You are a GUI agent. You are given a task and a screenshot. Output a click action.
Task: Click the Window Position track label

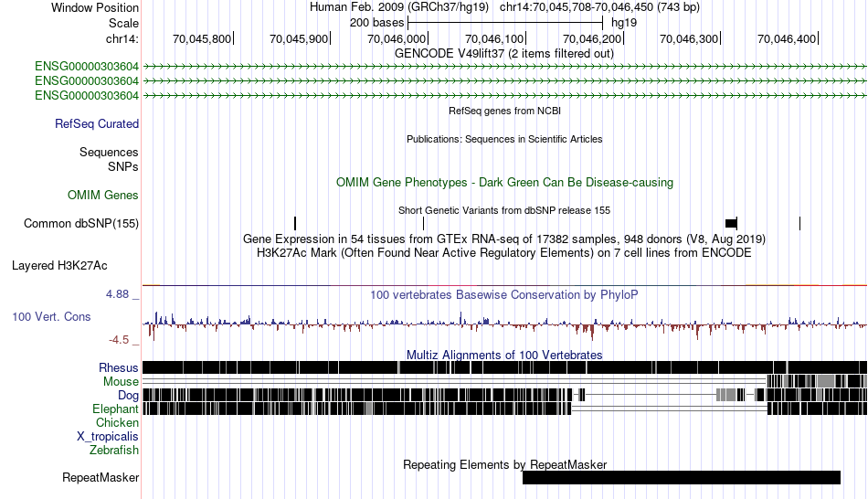click(95, 7)
